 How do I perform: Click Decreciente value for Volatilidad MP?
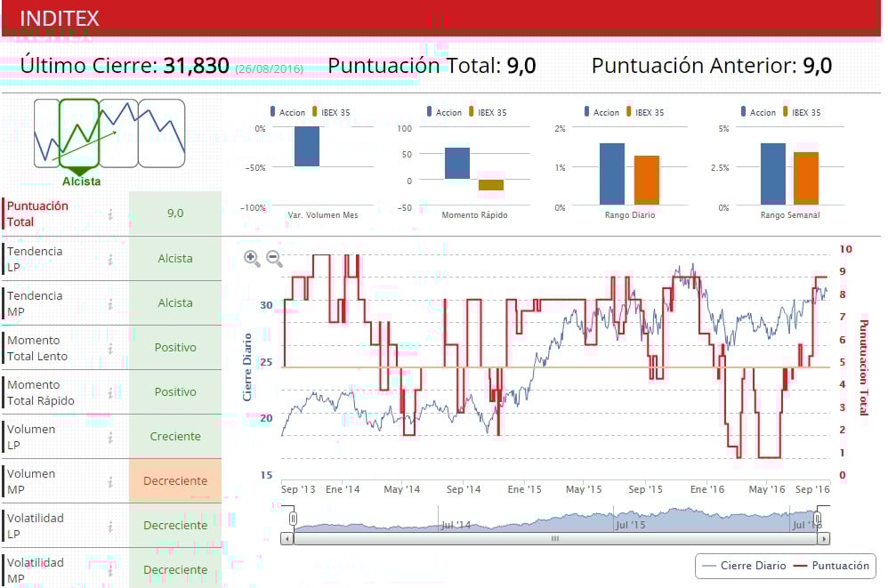pos(175,569)
